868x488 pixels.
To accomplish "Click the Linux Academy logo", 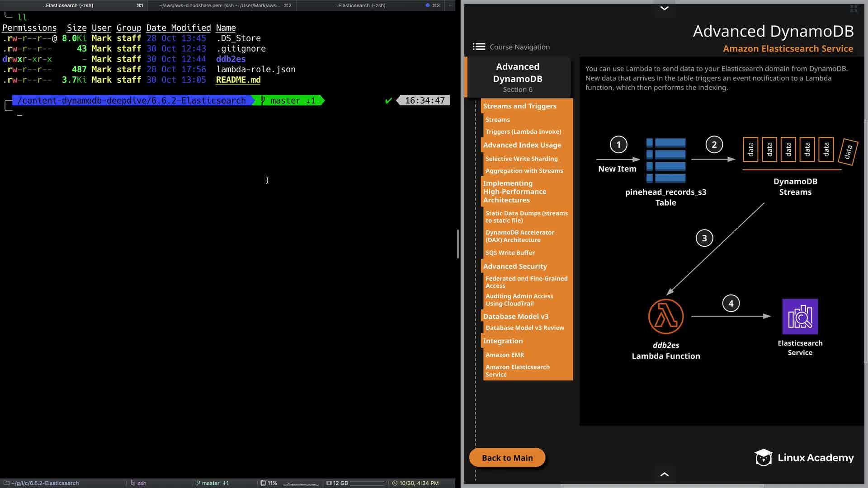I will 804,457.
